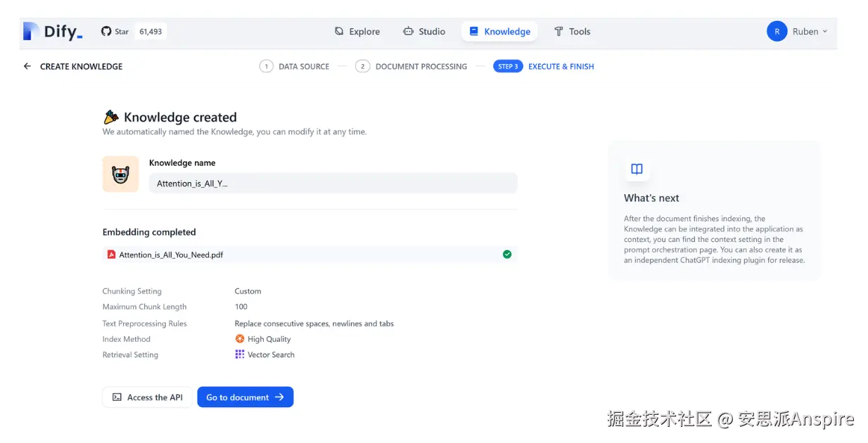Click the Tools hammer icon

pos(559,32)
